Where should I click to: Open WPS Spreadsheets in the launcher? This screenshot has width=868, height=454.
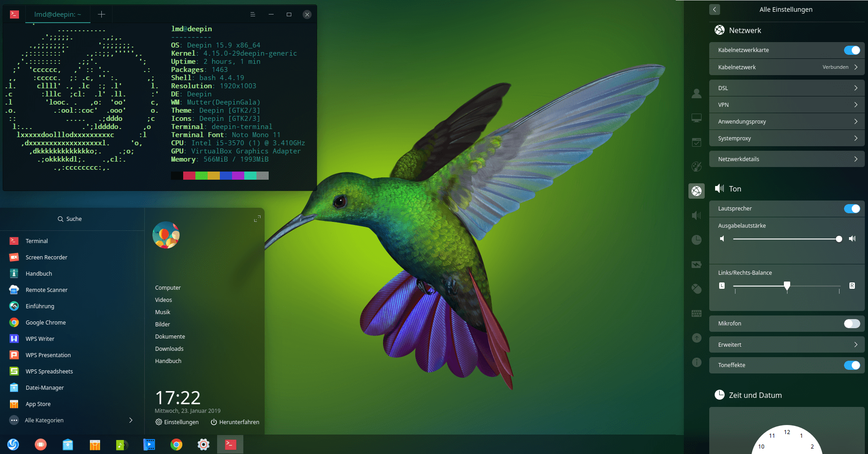tap(49, 371)
